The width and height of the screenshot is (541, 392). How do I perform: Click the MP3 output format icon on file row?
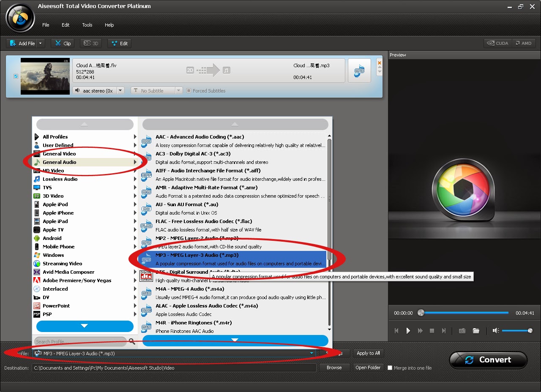click(359, 71)
